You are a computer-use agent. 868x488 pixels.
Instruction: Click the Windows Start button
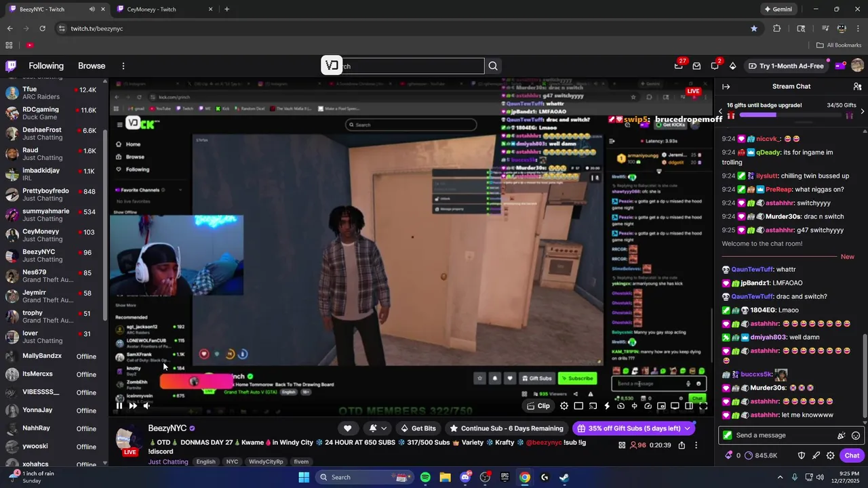click(x=303, y=477)
